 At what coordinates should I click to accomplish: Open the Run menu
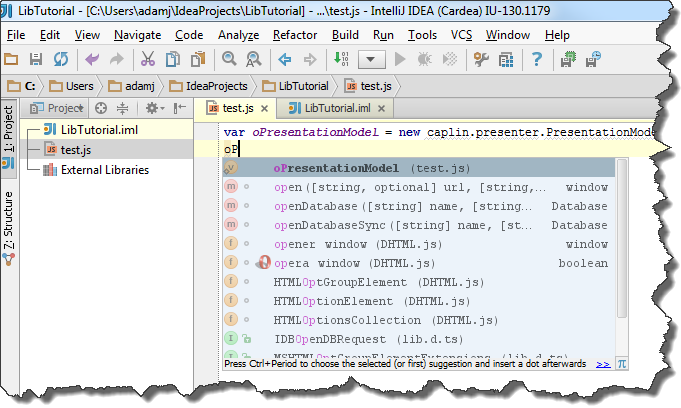click(383, 35)
